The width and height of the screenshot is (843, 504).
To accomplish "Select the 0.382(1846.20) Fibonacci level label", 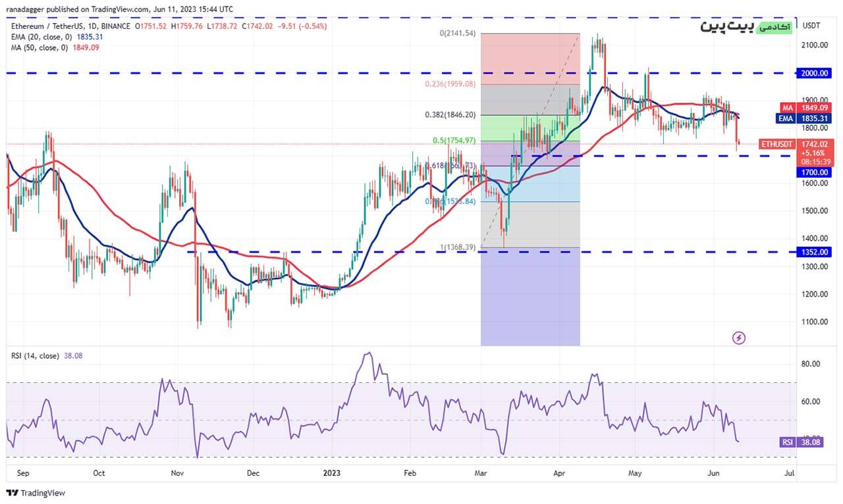I will click(451, 114).
